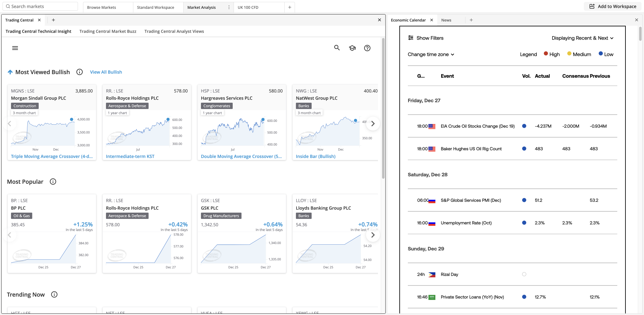Screen dimensions: 644x315
Task: Click the Lloyds Banking Group PLC title
Action: click(x=323, y=208)
